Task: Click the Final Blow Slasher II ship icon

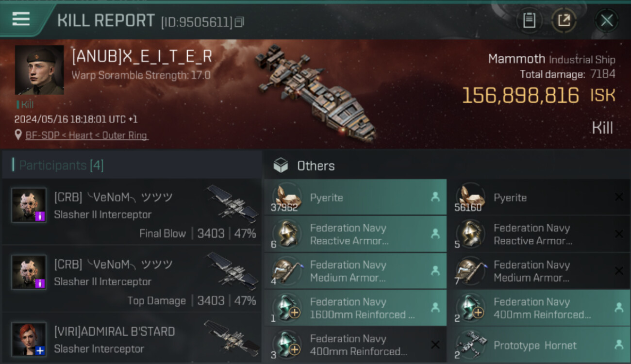Action: pyautogui.click(x=233, y=203)
